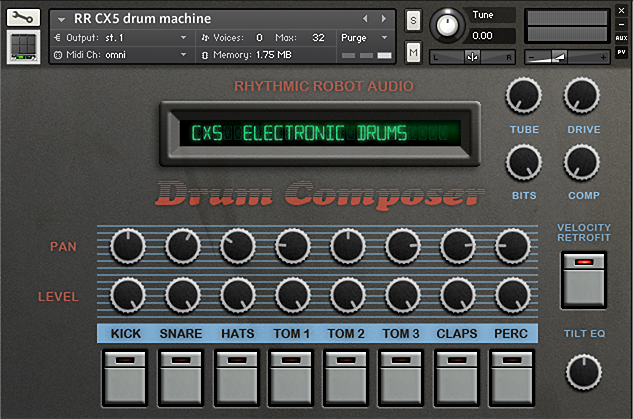
Task: Click the DRIVE knob
Action: (582, 95)
